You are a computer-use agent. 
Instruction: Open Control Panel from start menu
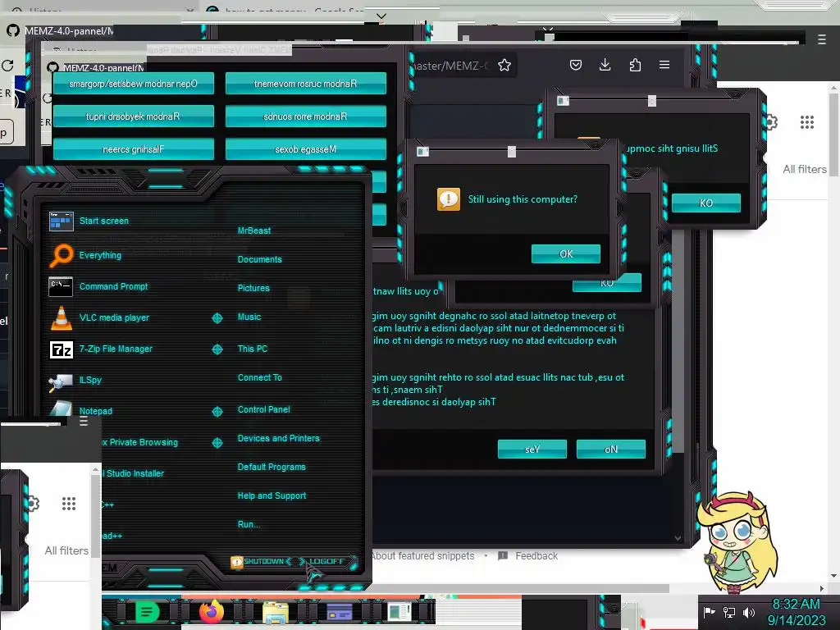263,409
